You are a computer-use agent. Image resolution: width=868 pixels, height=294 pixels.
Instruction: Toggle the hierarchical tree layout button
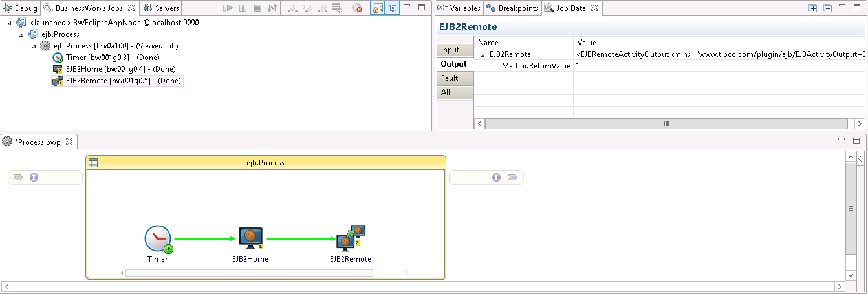393,8
